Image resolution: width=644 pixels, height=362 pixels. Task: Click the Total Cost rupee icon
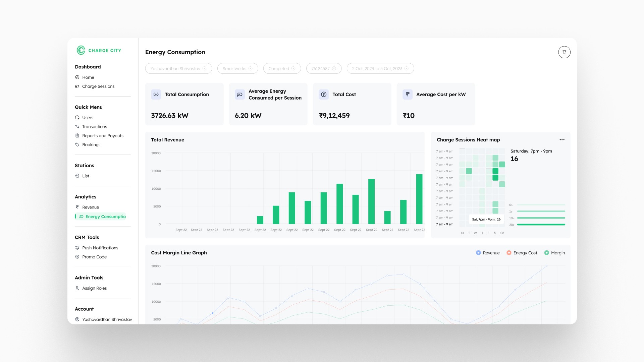pos(324,95)
